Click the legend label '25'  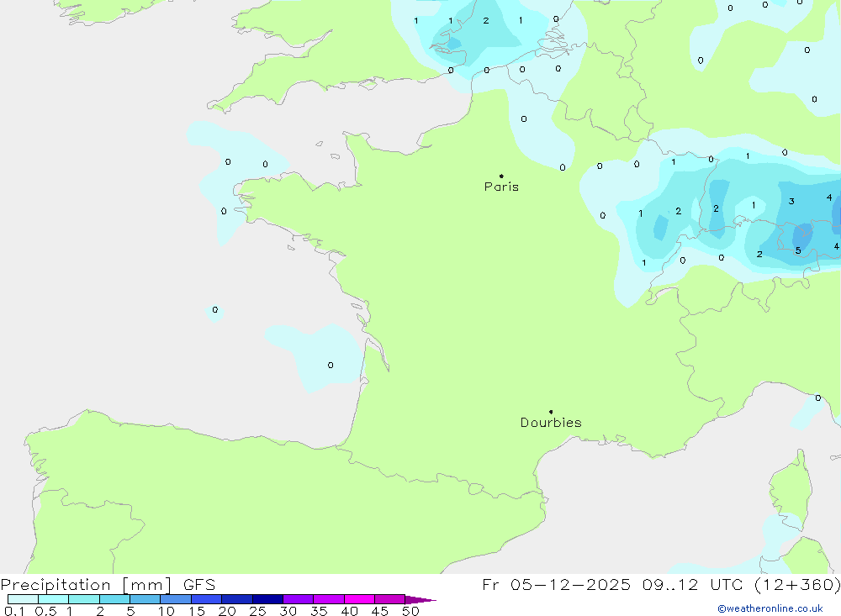(257, 611)
